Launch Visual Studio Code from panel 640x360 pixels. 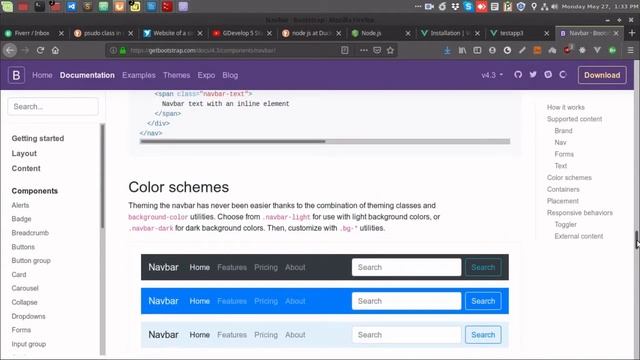72,6
